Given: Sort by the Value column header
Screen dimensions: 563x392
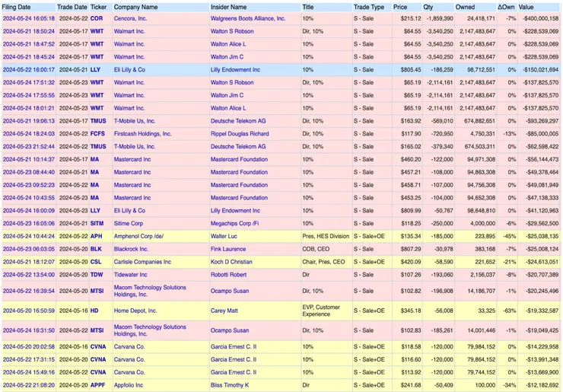Looking at the screenshot, I should pyautogui.click(x=526, y=7).
